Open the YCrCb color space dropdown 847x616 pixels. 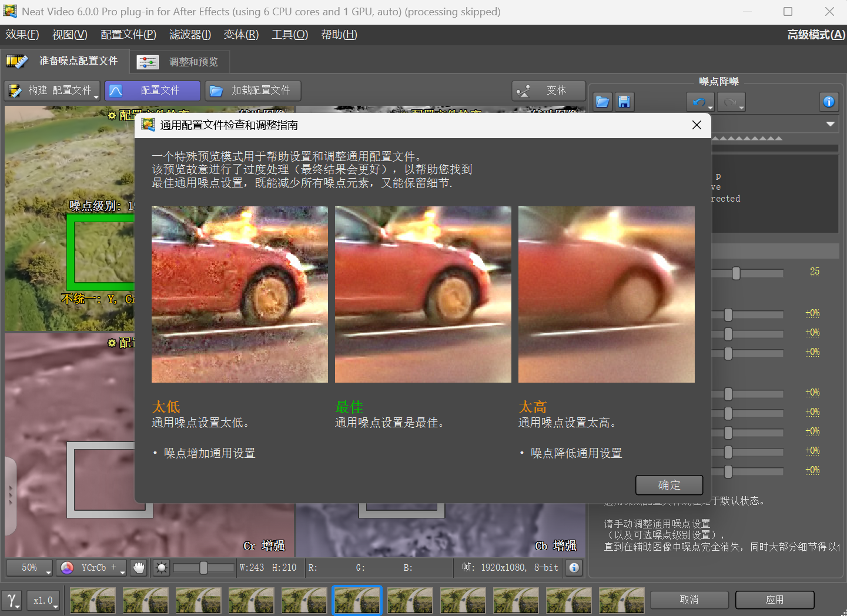(x=92, y=568)
